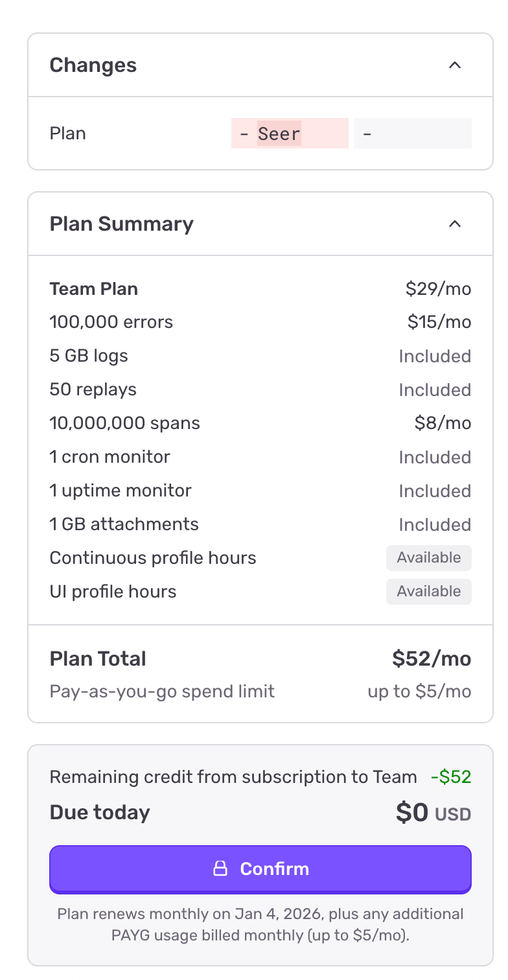Click the Changes section heading
The image size is (508, 980).
point(93,65)
